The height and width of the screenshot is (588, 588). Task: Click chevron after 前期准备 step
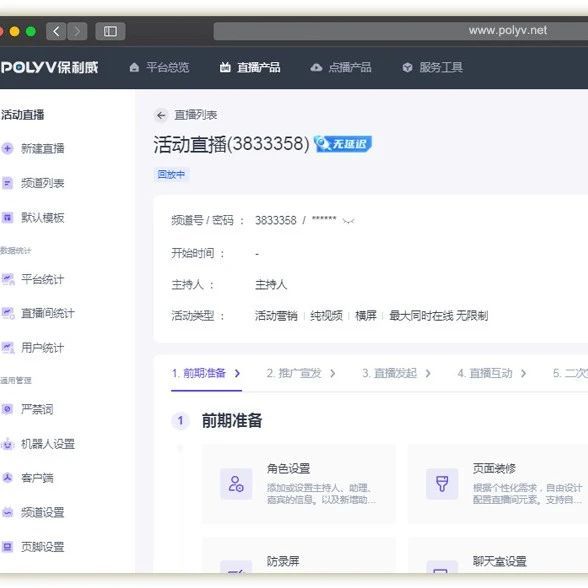237,374
